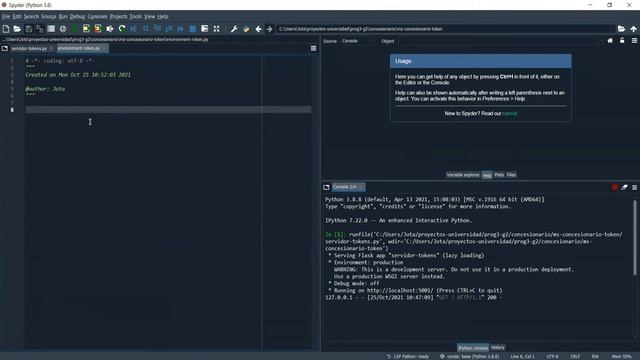Viewport: 640px width, 360px height.
Task: Open Preferences with the wrench icon
Action: 234,29
